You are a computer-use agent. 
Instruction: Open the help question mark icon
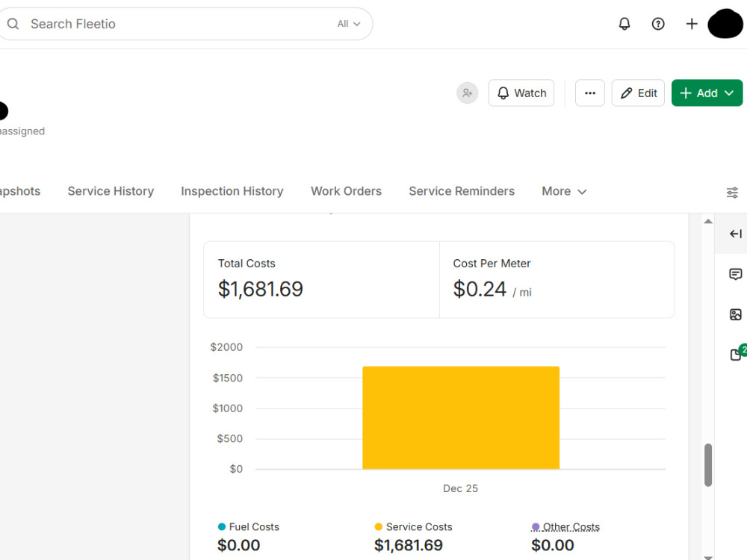pyautogui.click(x=658, y=24)
